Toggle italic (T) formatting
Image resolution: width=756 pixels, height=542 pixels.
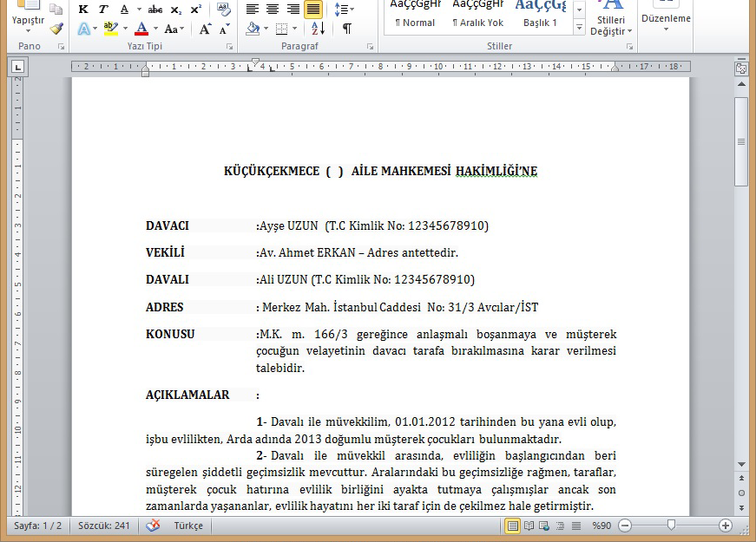[x=103, y=10]
